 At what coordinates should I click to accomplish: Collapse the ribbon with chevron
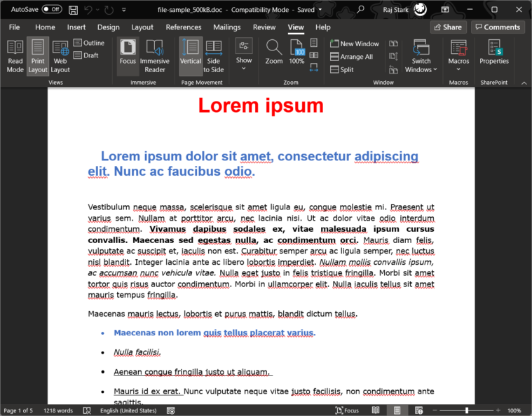point(524,83)
